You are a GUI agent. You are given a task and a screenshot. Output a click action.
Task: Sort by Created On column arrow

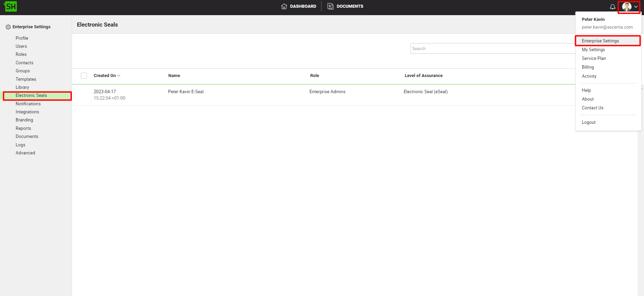tap(118, 76)
